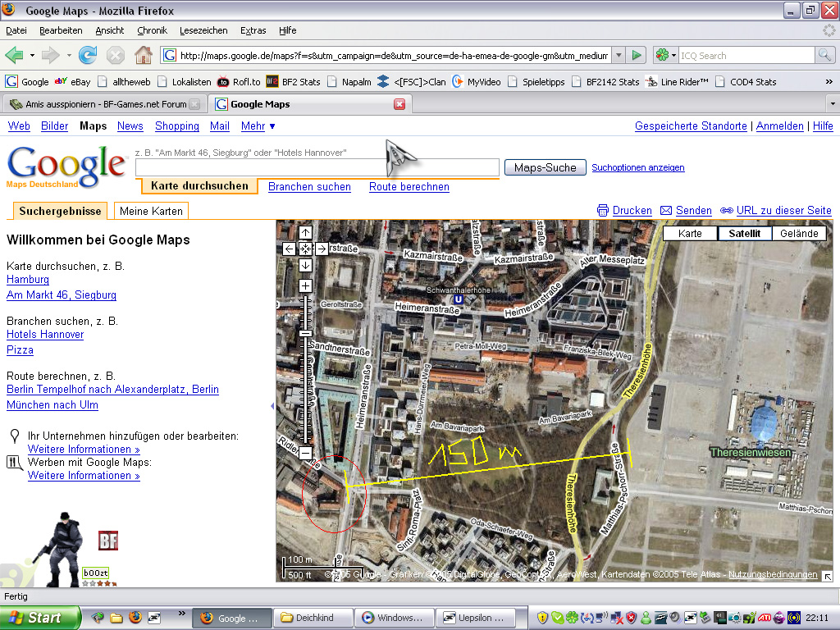
Task: Click the Google Maps search input field
Action: pyautogui.click(x=317, y=167)
